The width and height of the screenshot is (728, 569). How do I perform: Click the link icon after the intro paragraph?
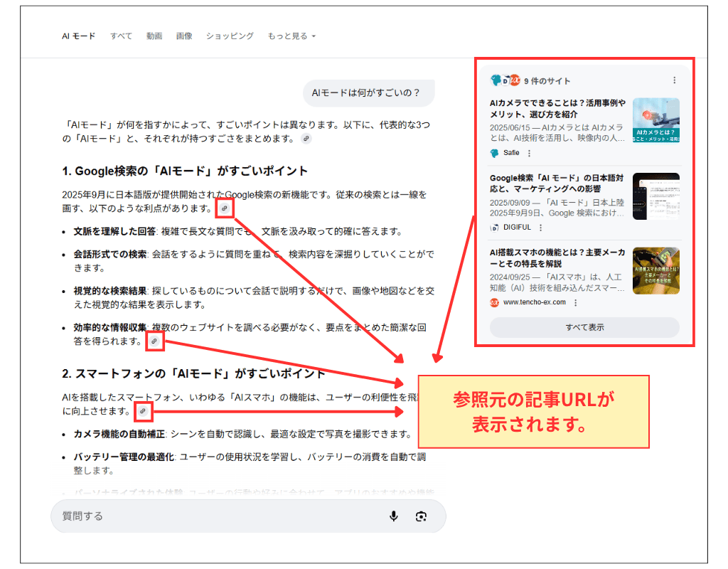pyautogui.click(x=306, y=139)
